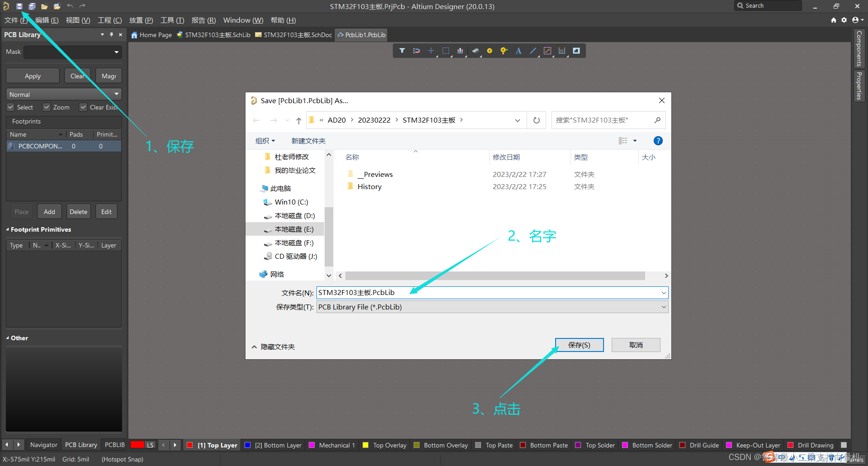Screen dimensions: 868x466
Task: Select the pink-framed track placement tool
Action: pos(547,51)
